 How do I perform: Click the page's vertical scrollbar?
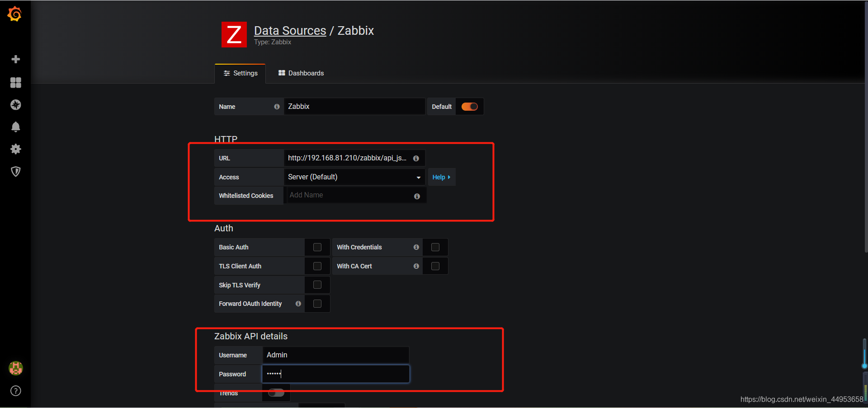(x=866, y=127)
